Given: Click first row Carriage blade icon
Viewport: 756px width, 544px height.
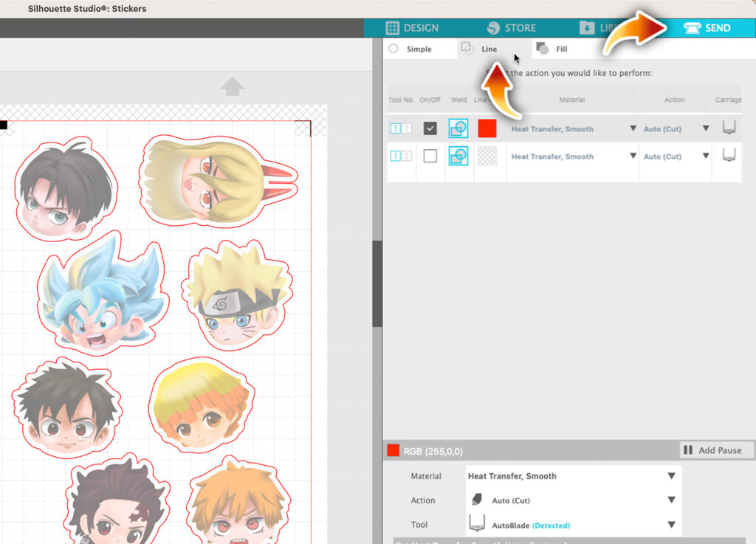Looking at the screenshot, I should tap(729, 128).
